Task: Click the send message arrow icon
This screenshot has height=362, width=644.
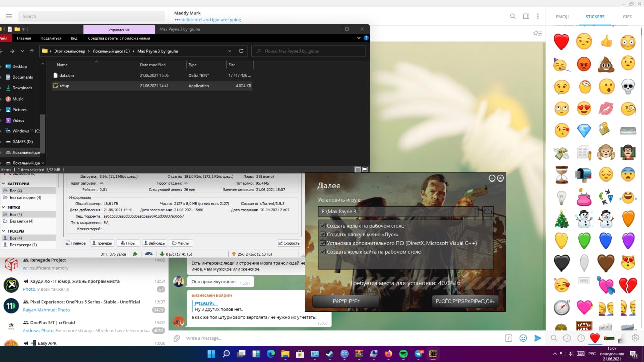Action: point(538,338)
